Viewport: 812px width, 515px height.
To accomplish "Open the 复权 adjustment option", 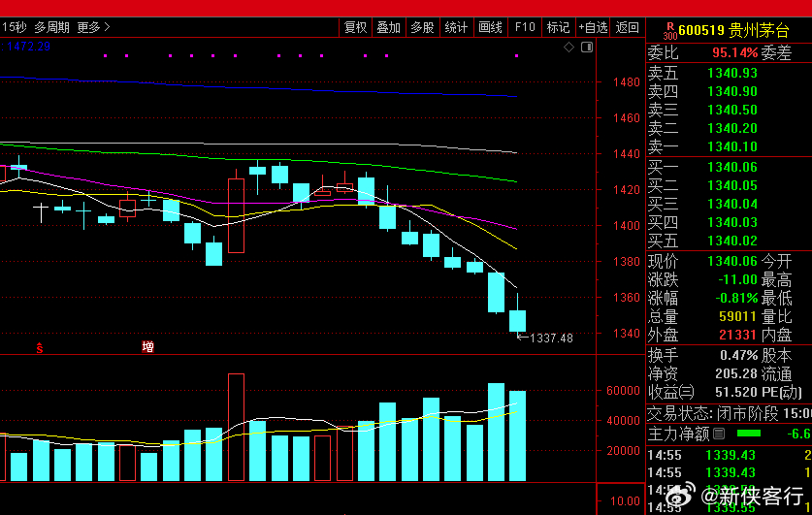I will (355, 27).
